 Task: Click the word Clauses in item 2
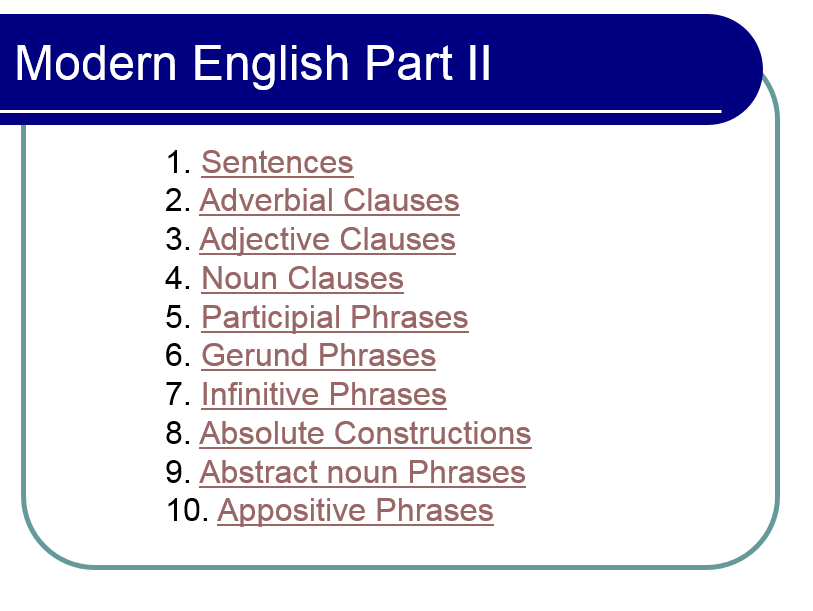tap(401, 201)
